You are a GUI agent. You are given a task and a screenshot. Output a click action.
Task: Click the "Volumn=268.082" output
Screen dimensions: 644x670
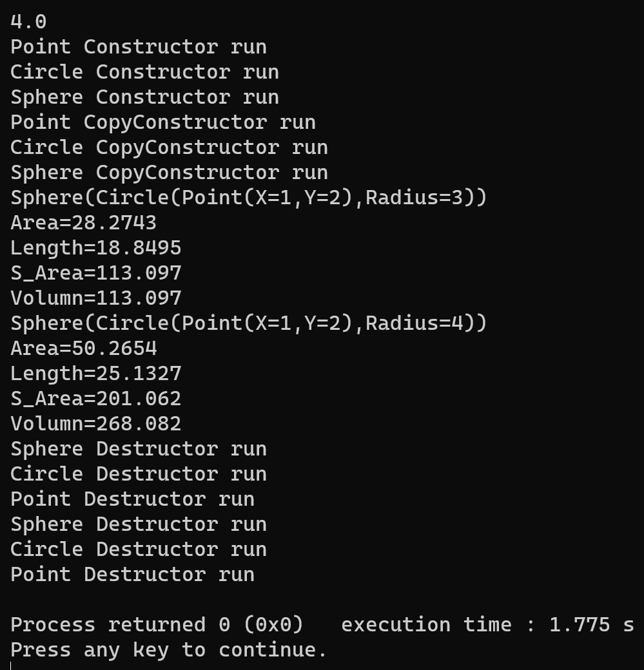pyautogui.click(x=95, y=424)
